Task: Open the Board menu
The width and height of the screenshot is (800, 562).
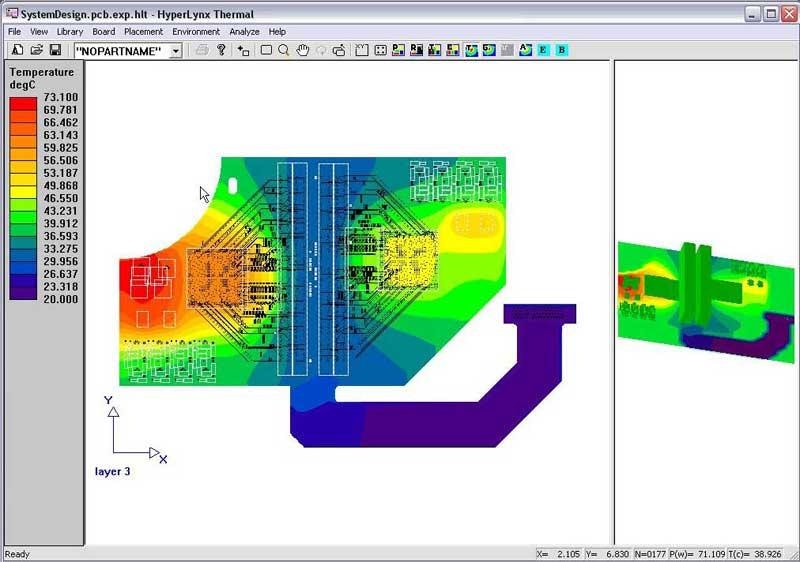Action: pyautogui.click(x=104, y=32)
